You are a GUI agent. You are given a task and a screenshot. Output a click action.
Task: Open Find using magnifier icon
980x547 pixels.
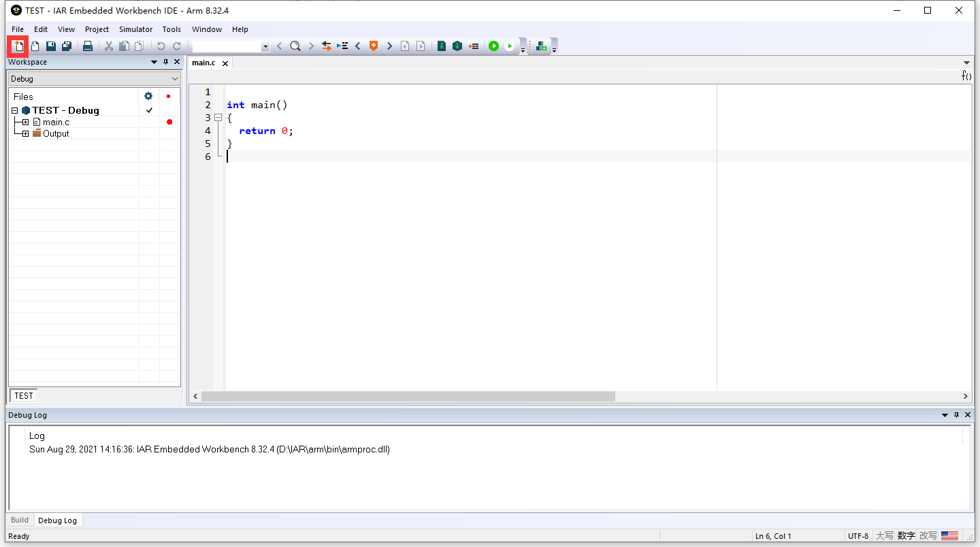tap(295, 46)
